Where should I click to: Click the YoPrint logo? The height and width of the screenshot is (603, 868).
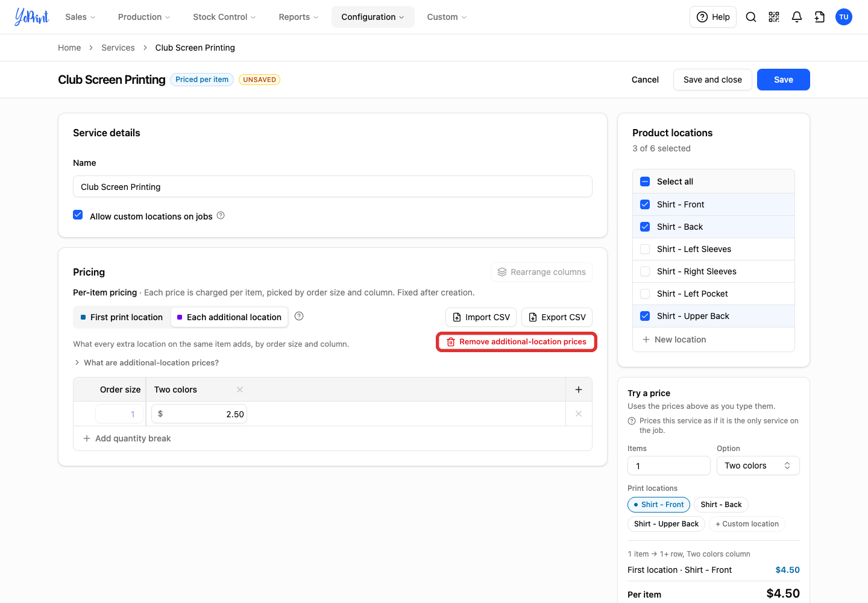click(32, 17)
